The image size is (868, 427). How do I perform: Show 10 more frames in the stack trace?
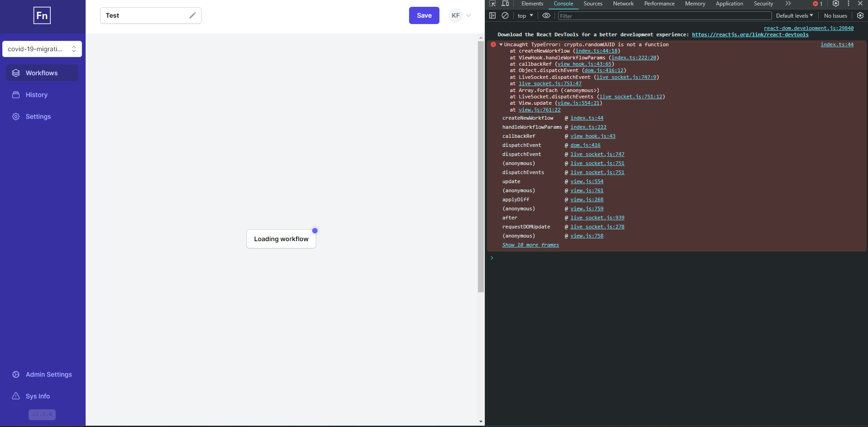coord(530,245)
